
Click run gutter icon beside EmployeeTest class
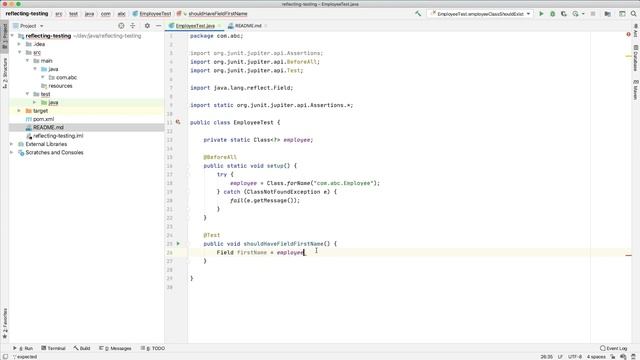point(178,122)
